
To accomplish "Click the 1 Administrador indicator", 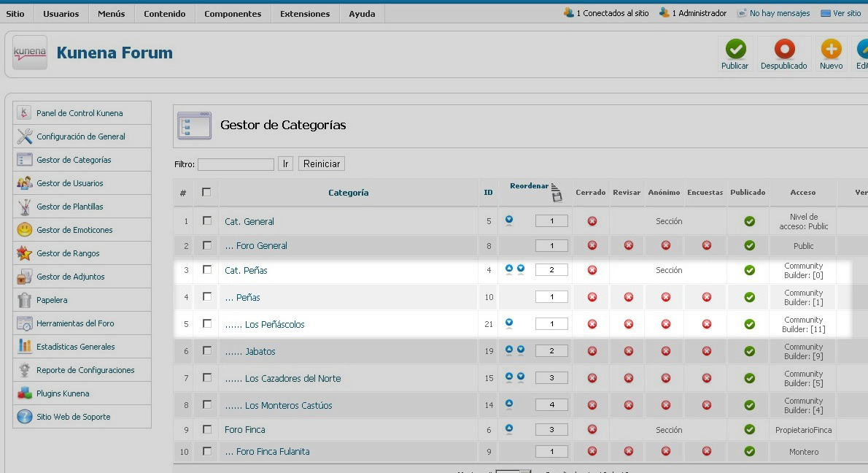I will (700, 13).
